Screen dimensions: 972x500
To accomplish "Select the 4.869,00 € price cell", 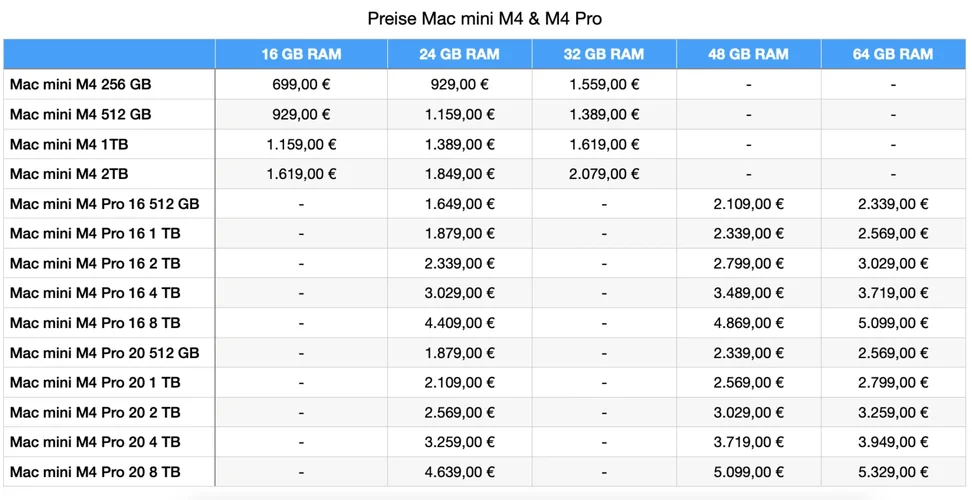I will (748, 323).
